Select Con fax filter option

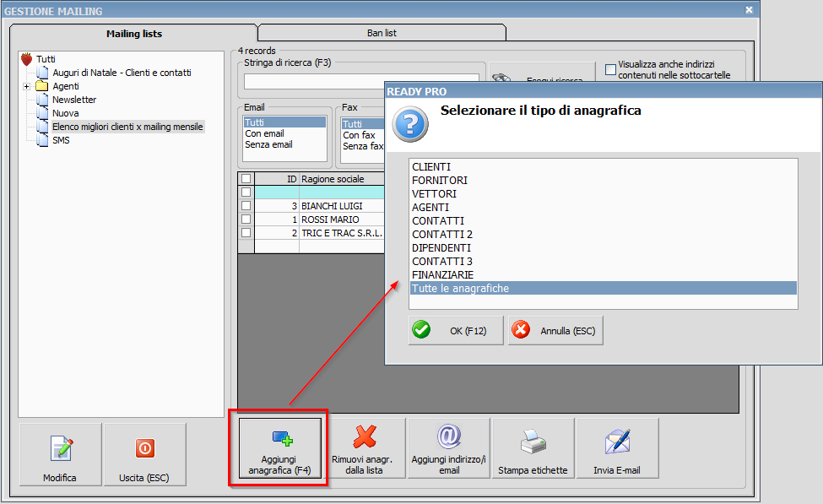(359, 135)
